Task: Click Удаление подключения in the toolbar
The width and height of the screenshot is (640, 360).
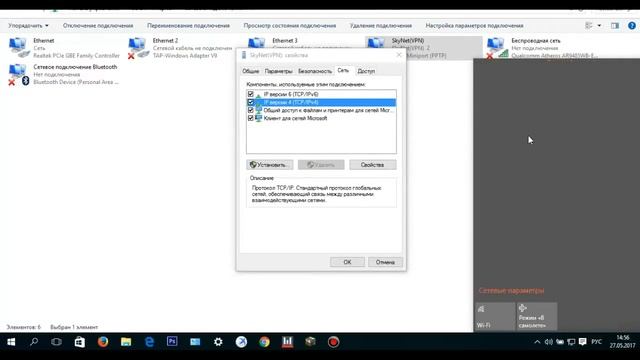Action: coord(381,25)
